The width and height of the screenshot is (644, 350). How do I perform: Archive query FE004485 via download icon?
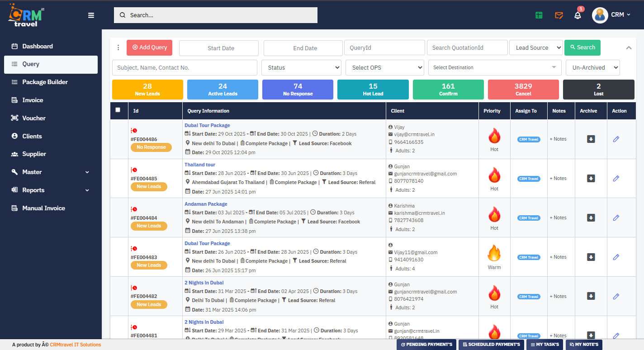591,178
